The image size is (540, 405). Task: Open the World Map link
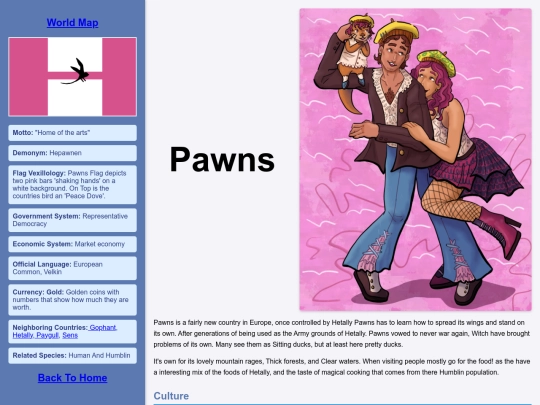tap(72, 23)
